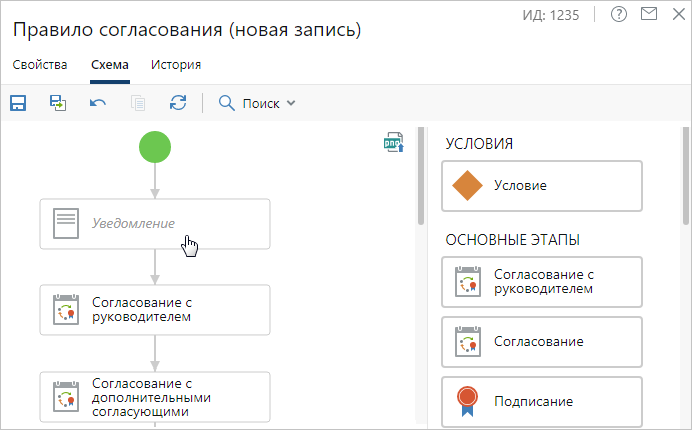692x430 pixels.
Task: Pick the Согласование stage from the palette
Action: click(x=541, y=342)
